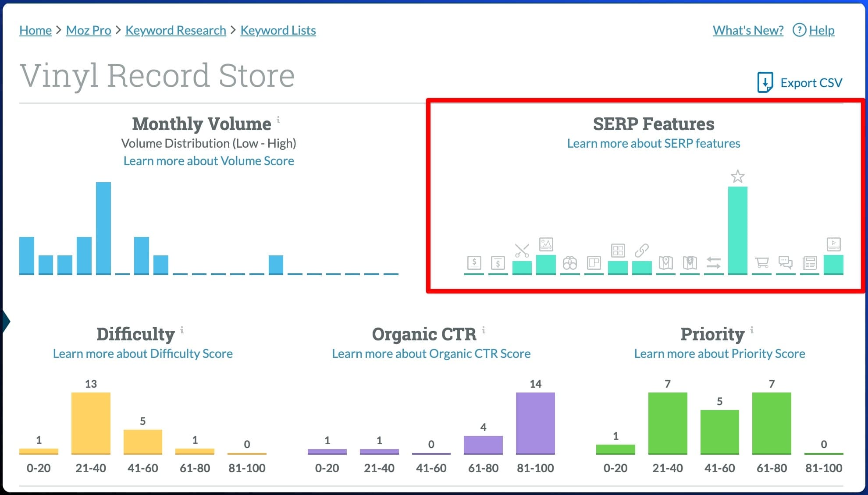The height and width of the screenshot is (495, 868).
Task: Click the shopping cart SERP feature icon
Action: click(761, 263)
